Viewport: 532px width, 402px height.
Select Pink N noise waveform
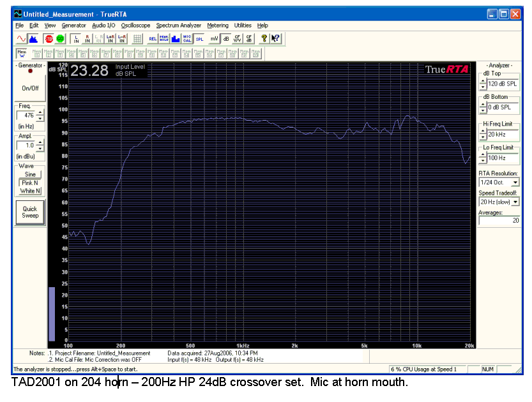(x=30, y=182)
